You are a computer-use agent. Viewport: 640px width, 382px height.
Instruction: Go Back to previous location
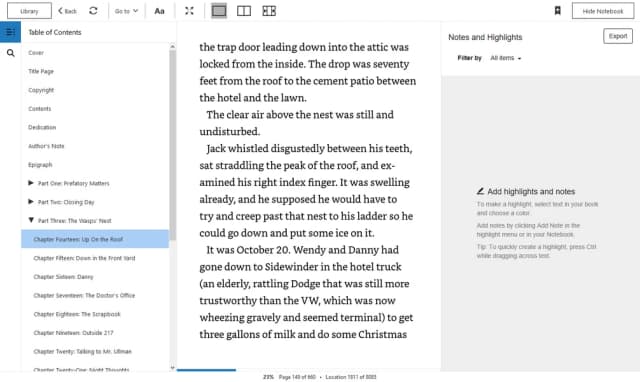click(67, 11)
